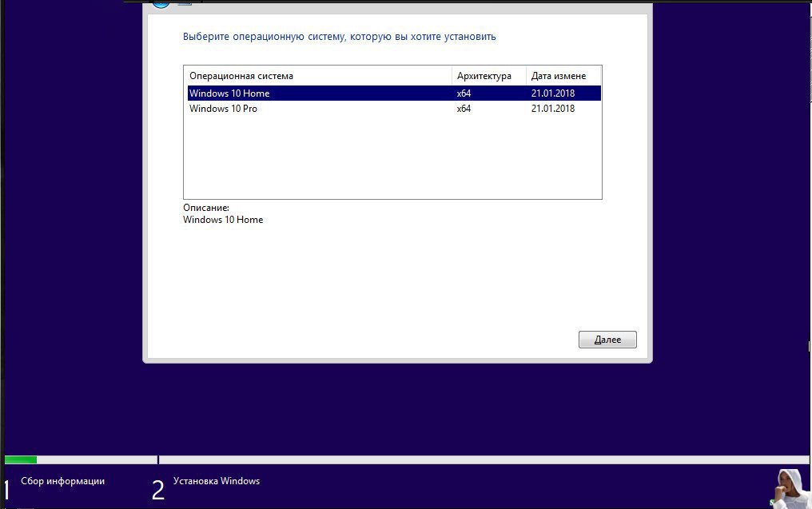
Task: Select the Windows 10 Home row
Action: click(x=394, y=93)
